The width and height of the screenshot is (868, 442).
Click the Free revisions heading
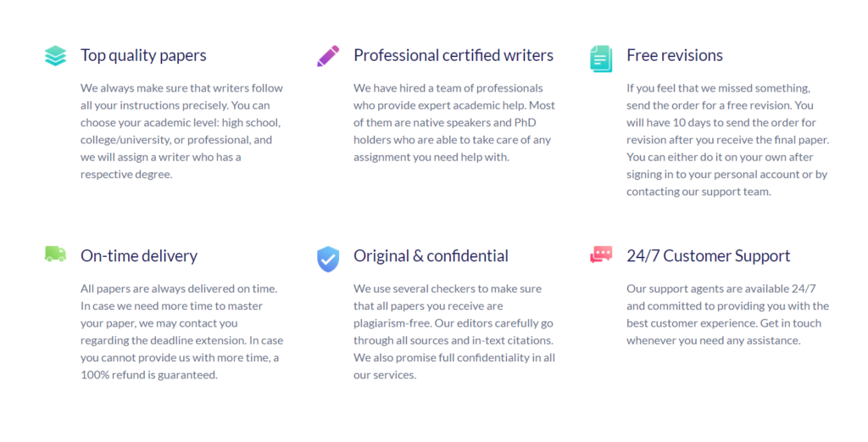674,55
